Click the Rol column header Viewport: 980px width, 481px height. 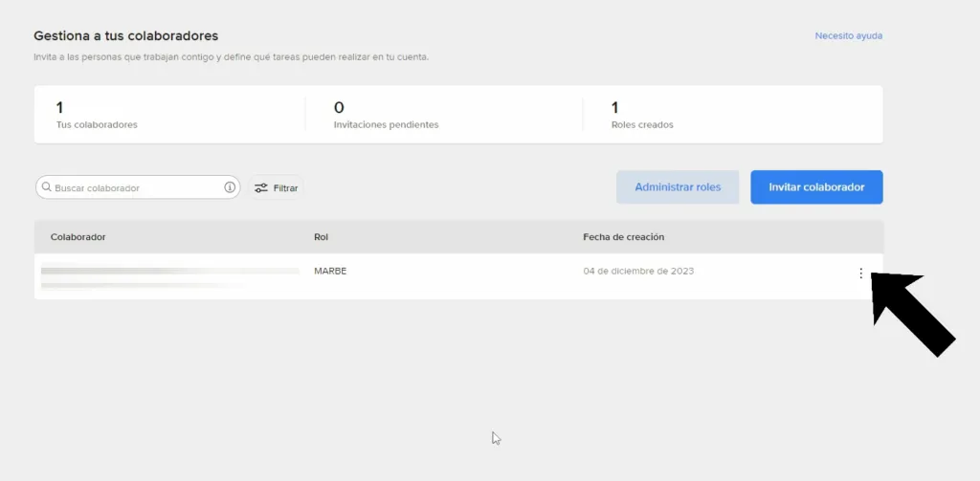pyautogui.click(x=322, y=237)
